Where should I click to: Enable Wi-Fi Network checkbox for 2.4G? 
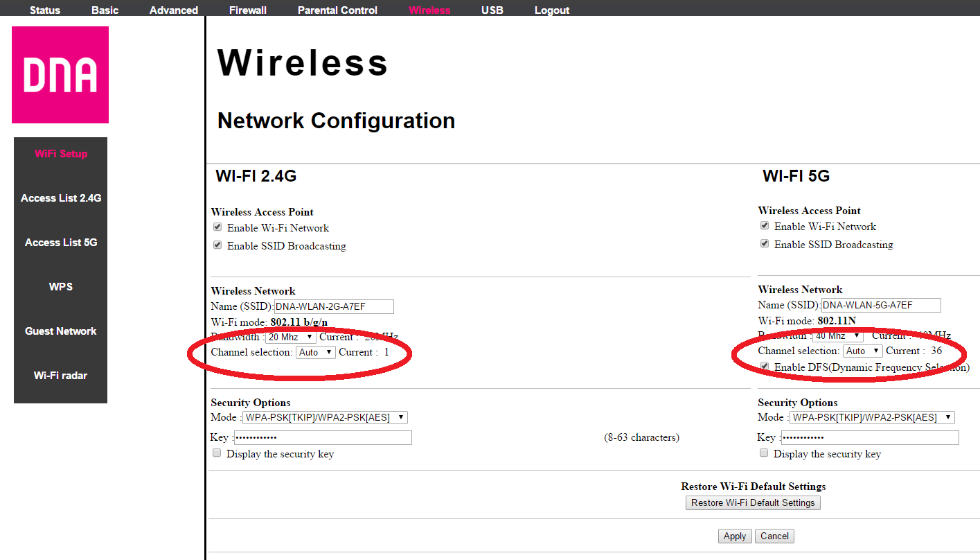click(217, 227)
